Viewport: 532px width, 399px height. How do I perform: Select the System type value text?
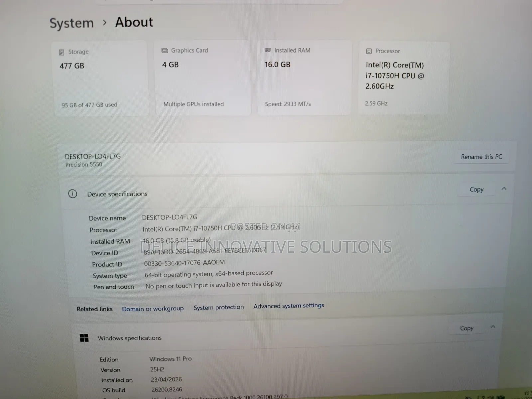(208, 274)
